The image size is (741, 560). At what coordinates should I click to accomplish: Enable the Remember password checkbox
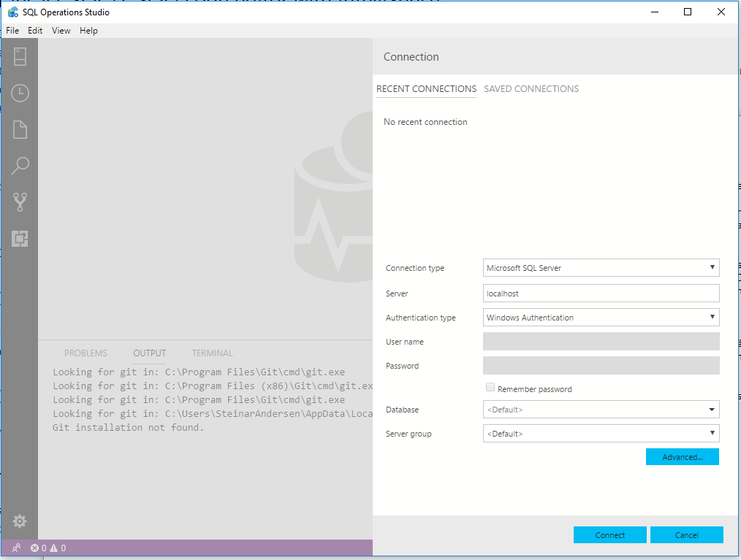(x=490, y=388)
